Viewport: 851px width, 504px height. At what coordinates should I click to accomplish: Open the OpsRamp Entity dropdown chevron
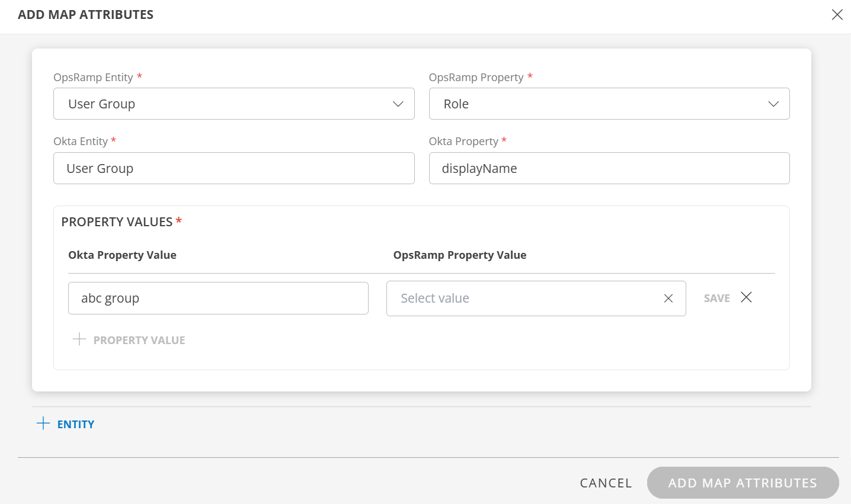click(398, 104)
